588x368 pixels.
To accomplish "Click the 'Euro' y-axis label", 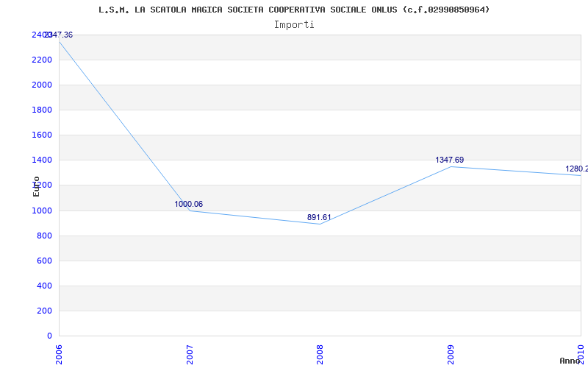I will click(x=36, y=186).
